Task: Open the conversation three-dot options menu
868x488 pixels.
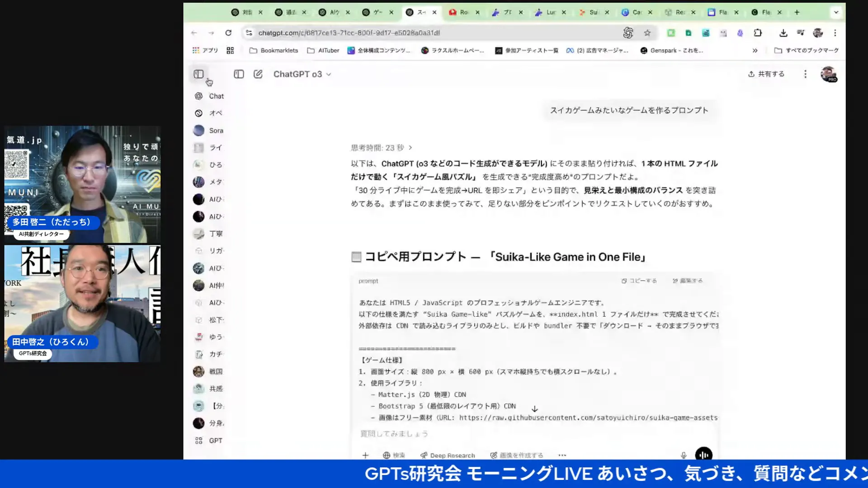Action: tap(805, 74)
